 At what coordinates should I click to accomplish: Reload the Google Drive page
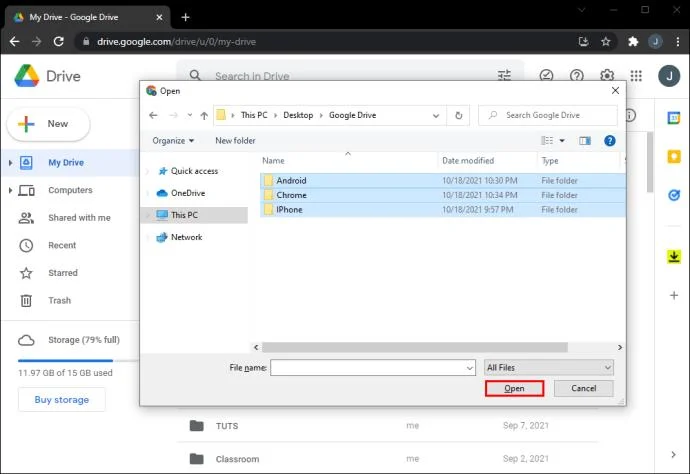coord(59,42)
